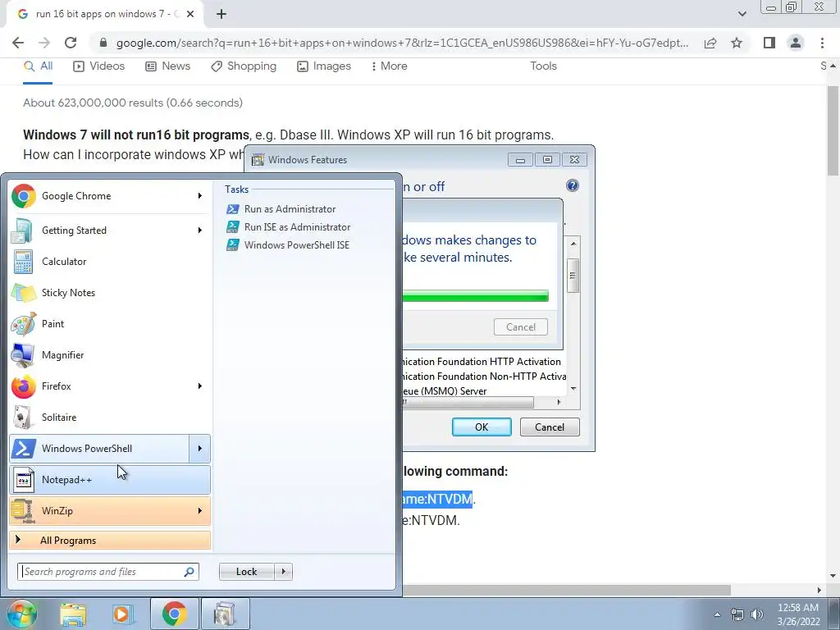
Task: Open Google Chrome from Start menu
Action: (x=99, y=196)
